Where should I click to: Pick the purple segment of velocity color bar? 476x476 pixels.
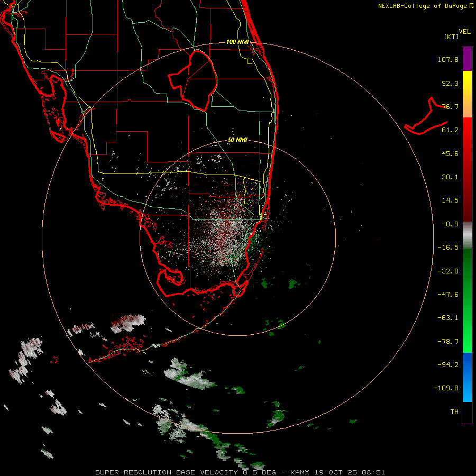(467, 59)
